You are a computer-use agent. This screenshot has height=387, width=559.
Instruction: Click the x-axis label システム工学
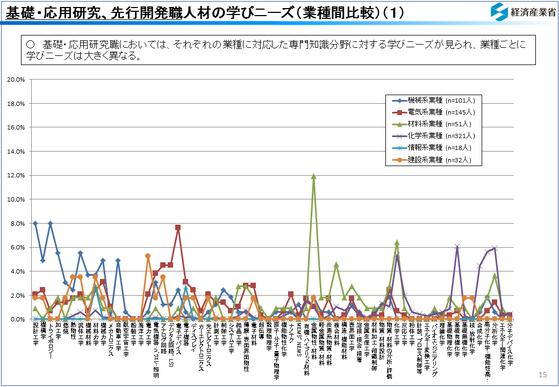click(x=231, y=338)
